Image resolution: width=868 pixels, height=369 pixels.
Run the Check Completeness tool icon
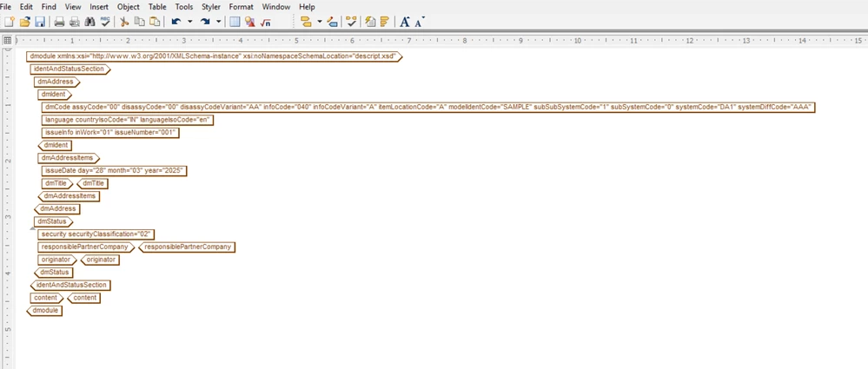click(x=351, y=22)
